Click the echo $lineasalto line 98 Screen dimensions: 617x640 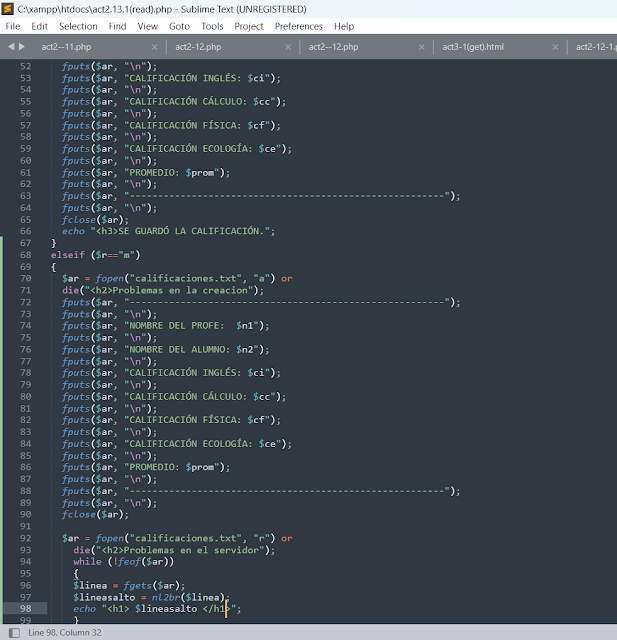pyautogui.click(x=157, y=609)
